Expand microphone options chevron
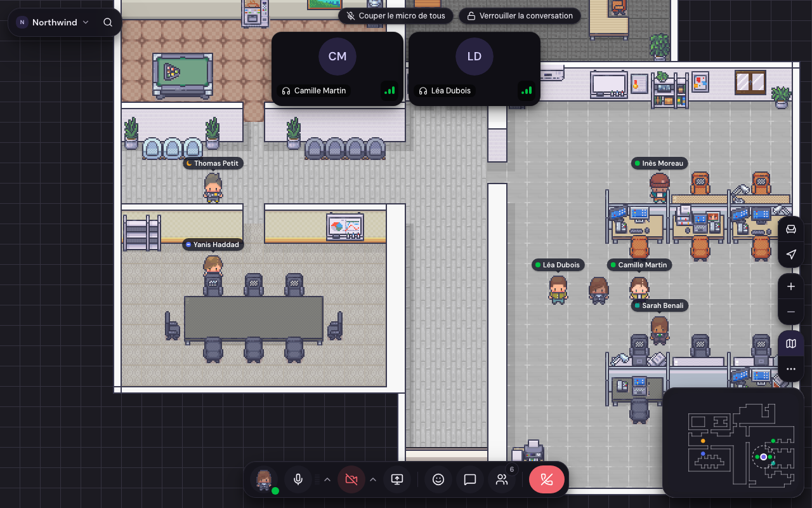This screenshot has width=812, height=508. [327, 479]
